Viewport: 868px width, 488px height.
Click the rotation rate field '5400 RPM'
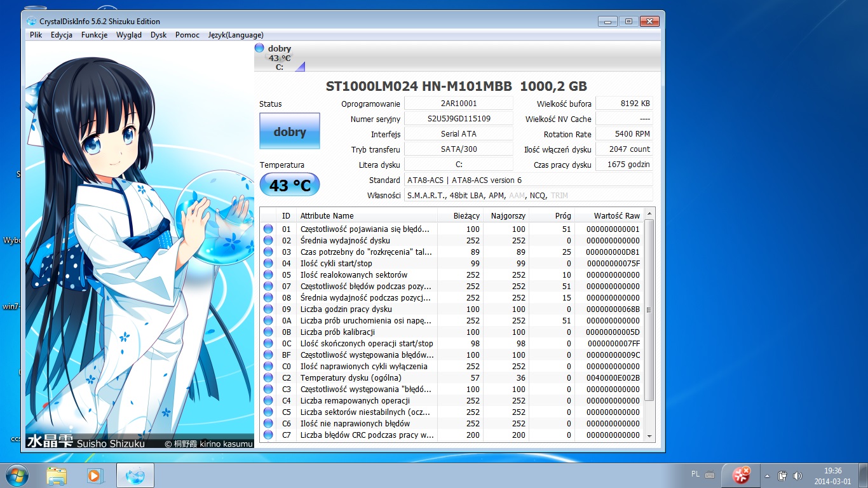(625, 134)
